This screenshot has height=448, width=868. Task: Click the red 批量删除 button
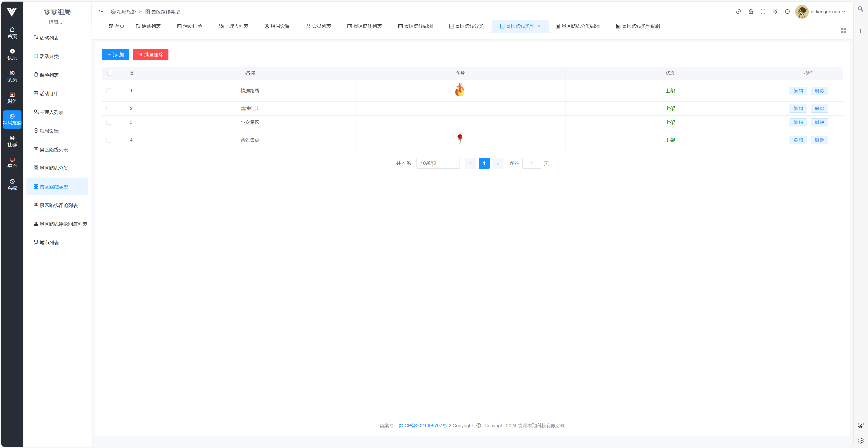(150, 54)
